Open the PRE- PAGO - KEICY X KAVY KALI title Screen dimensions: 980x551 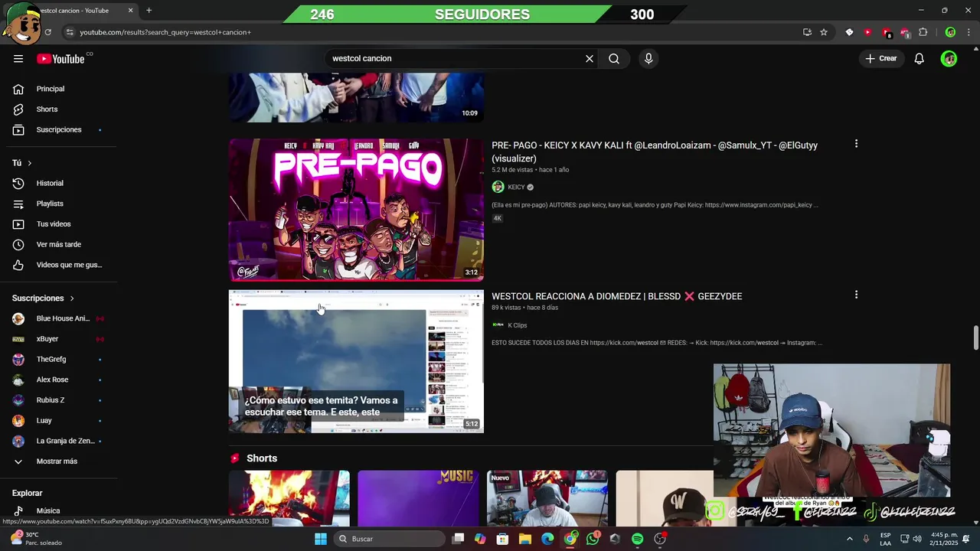pyautogui.click(x=655, y=152)
